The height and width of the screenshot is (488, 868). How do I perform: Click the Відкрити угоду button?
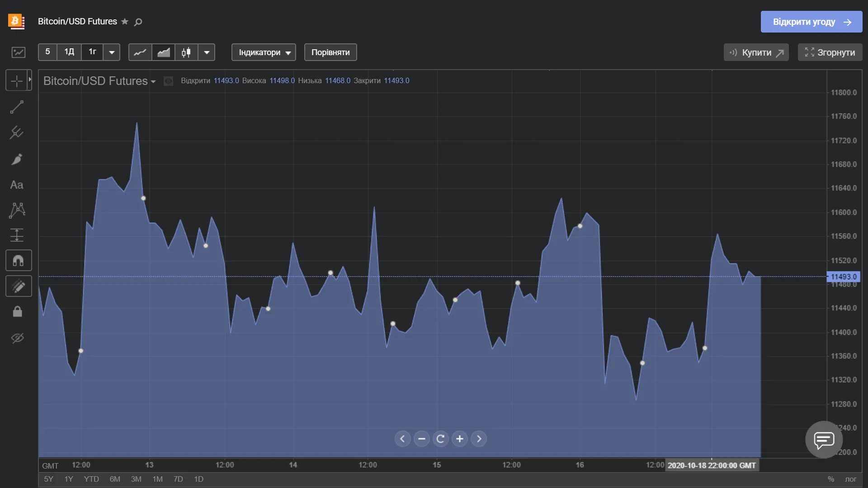tap(811, 22)
